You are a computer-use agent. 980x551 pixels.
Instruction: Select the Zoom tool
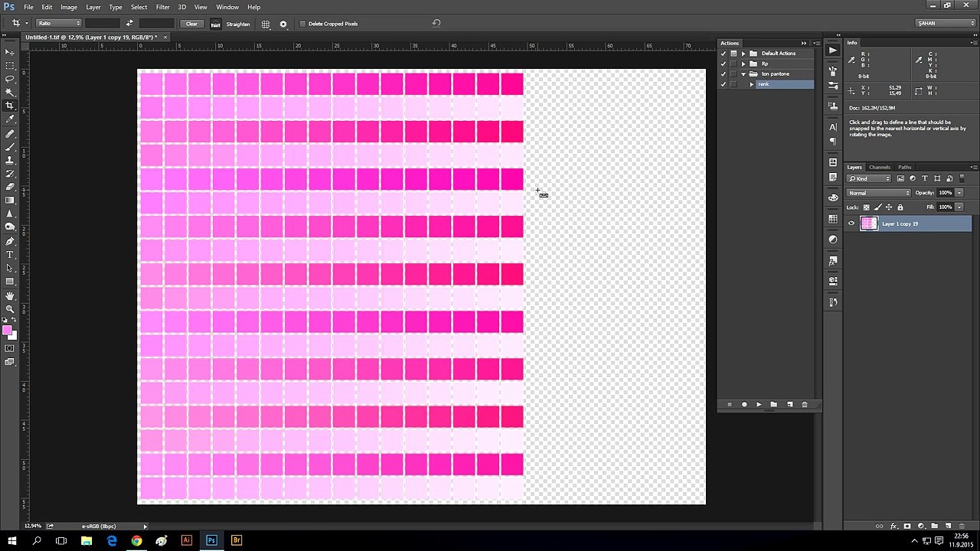(10, 308)
